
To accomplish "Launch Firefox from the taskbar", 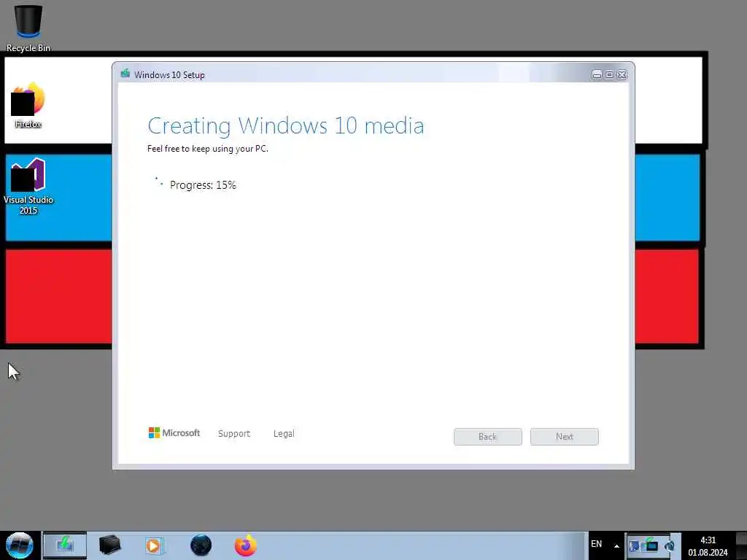I will [246, 545].
